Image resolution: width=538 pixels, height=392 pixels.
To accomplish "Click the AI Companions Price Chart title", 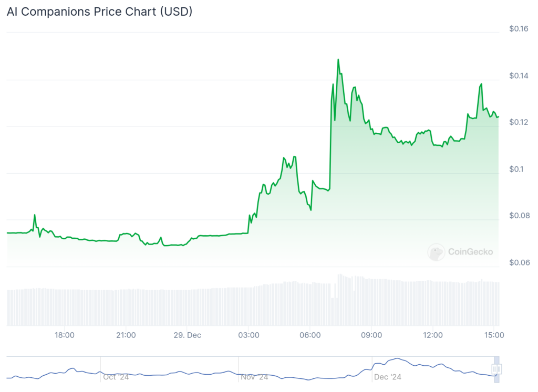I will click(99, 12).
